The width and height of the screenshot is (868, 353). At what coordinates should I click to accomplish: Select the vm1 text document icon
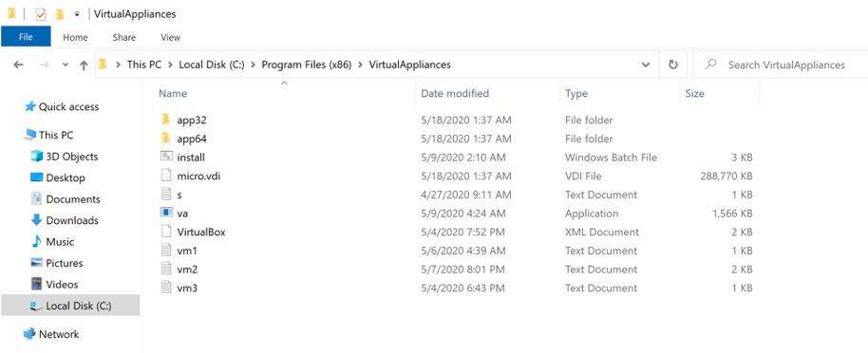166,251
